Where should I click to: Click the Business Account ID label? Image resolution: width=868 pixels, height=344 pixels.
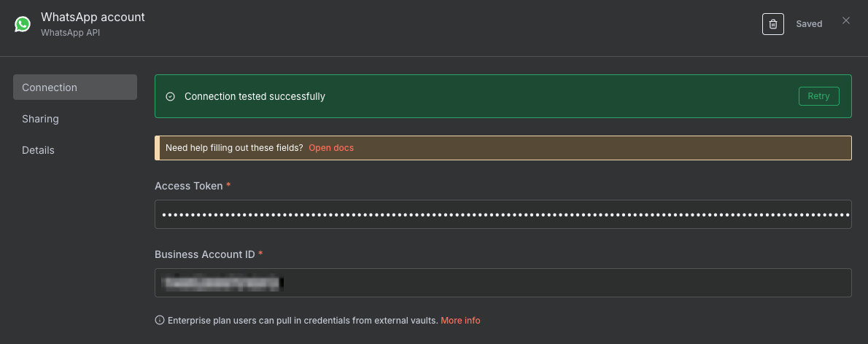tap(205, 254)
